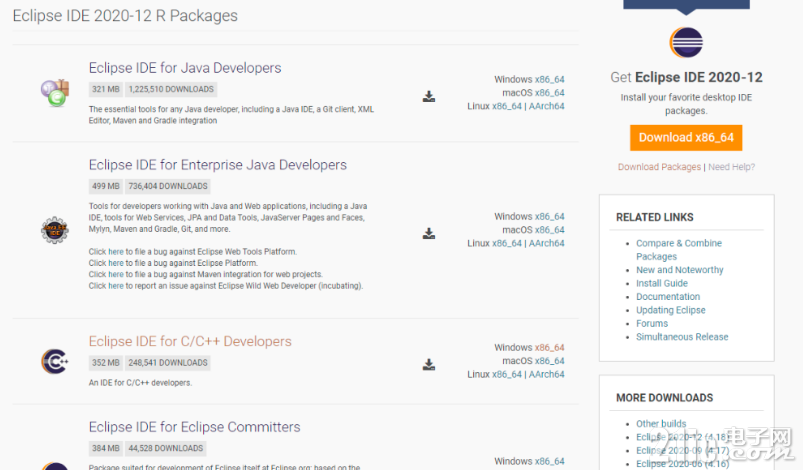This screenshot has height=470, width=803.
Task: Open Eclipse 2020-06 (4.16) download link
Action: click(x=682, y=463)
